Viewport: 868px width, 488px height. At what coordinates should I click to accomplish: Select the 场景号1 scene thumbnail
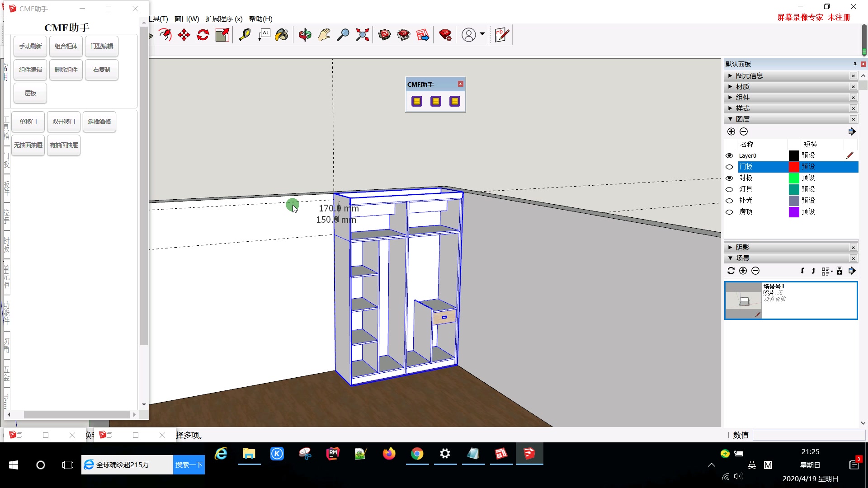coord(744,300)
